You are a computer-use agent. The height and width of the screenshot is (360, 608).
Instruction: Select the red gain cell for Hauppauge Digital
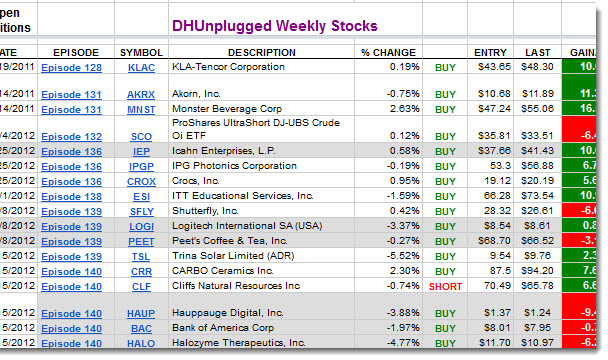click(x=579, y=306)
